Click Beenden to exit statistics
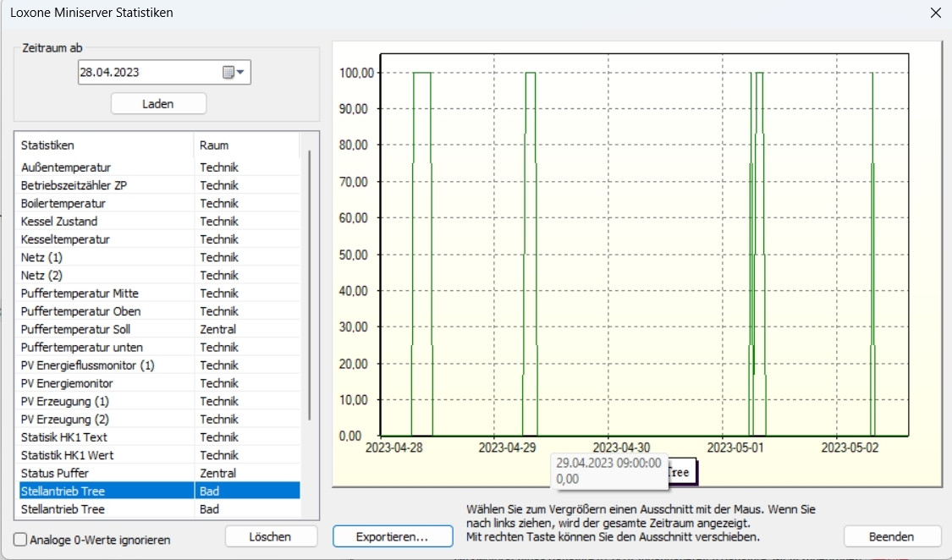Screen dimensions: 952x560 coord(891,536)
